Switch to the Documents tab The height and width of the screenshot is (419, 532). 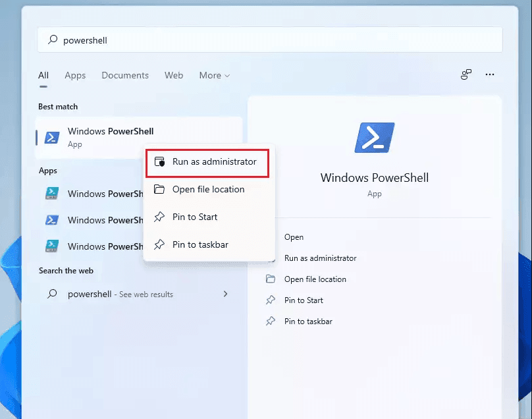[x=125, y=75]
